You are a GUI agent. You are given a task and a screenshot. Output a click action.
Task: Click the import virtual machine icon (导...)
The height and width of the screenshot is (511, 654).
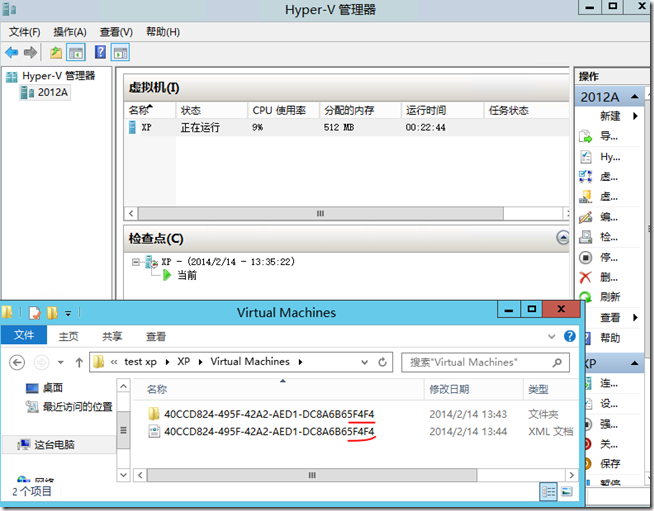point(586,136)
